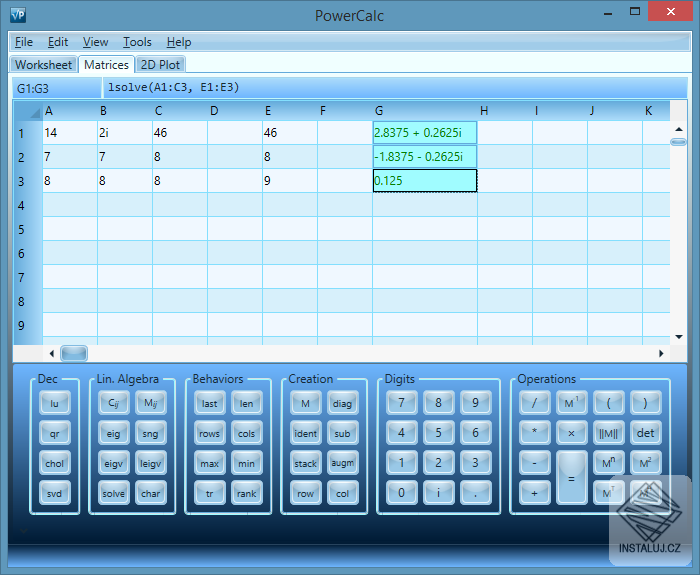The width and height of the screenshot is (700, 575).
Task: Click the col creation button
Action: (x=342, y=493)
